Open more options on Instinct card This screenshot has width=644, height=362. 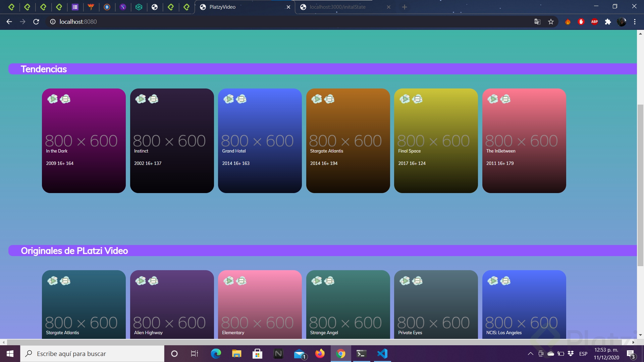(x=153, y=99)
